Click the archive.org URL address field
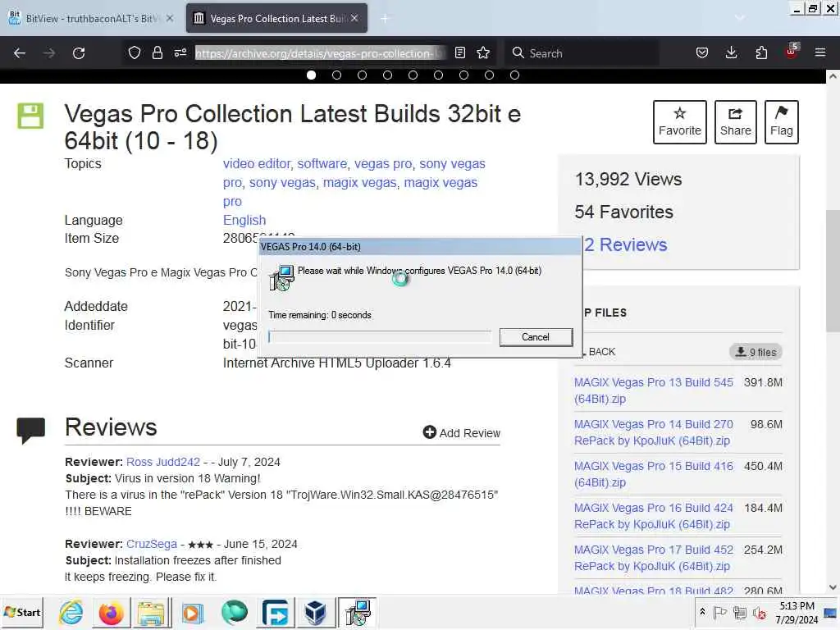The width and height of the screenshot is (840, 630). coord(320,53)
